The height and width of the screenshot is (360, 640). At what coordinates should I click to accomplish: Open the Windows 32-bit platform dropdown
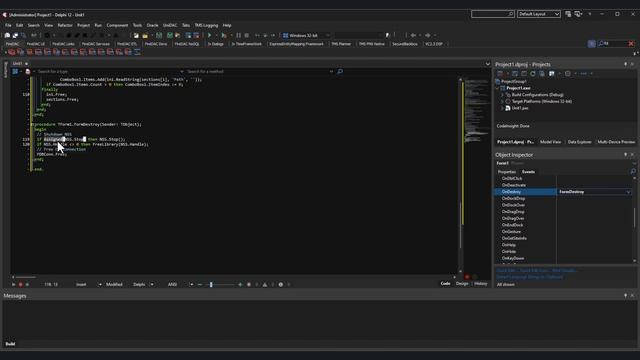click(x=306, y=36)
